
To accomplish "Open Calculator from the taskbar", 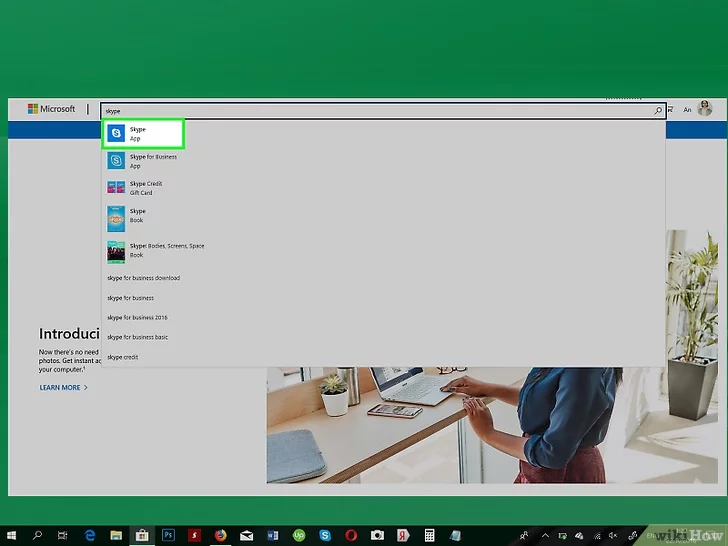I will (x=429, y=535).
